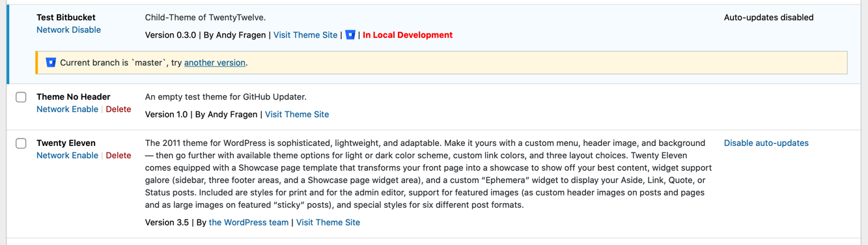Open Visit Theme Site for Theme No Header
This screenshot has width=868, height=245.
[x=297, y=115]
